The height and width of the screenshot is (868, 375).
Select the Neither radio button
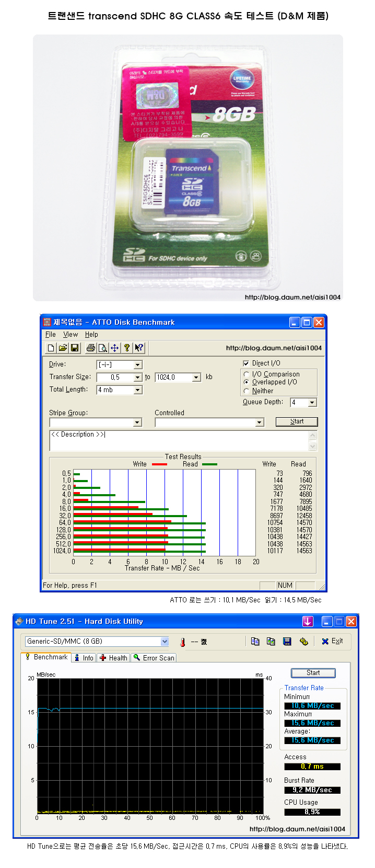click(x=247, y=391)
